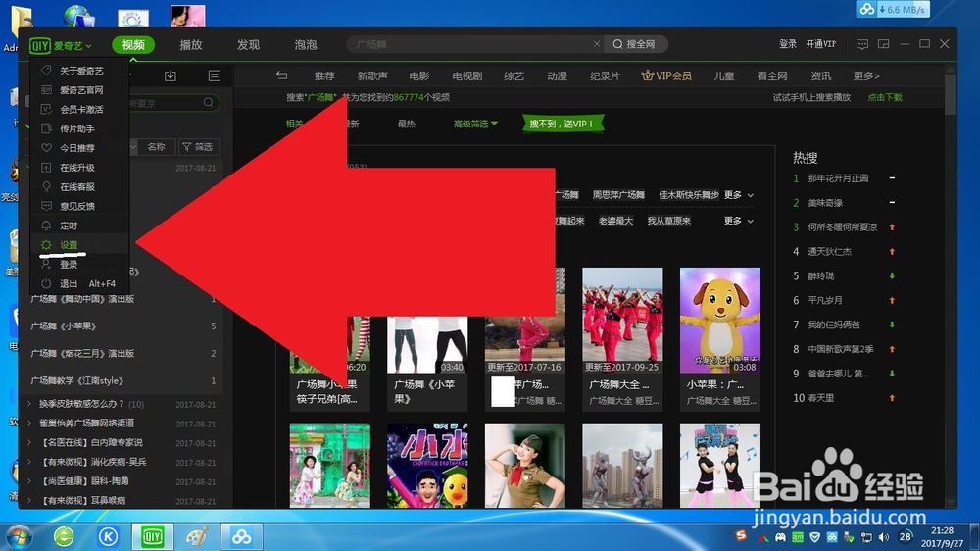Toggle mini-window mode icon
Screen dimensions: 980x551
884,44
